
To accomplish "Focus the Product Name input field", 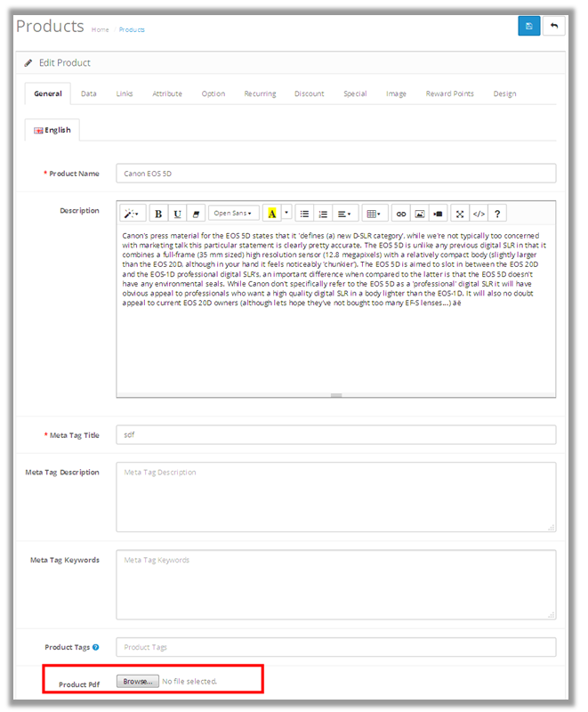I will [x=335, y=174].
